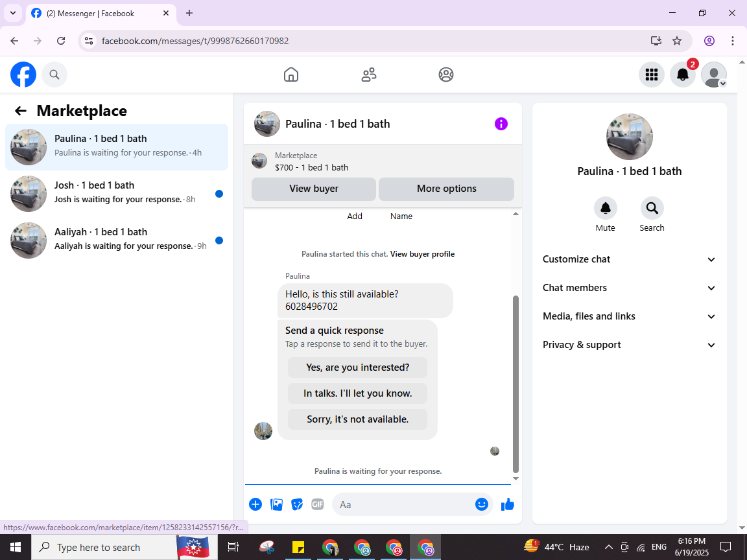
Task: Open more actions plus icon in composer
Action: [255, 504]
